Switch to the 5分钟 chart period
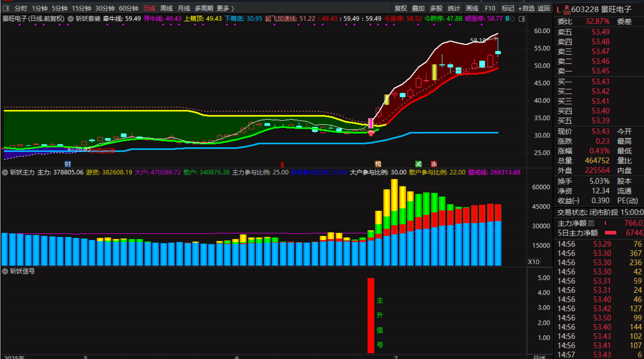The image size is (644, 359). click(x=59, y=8)
